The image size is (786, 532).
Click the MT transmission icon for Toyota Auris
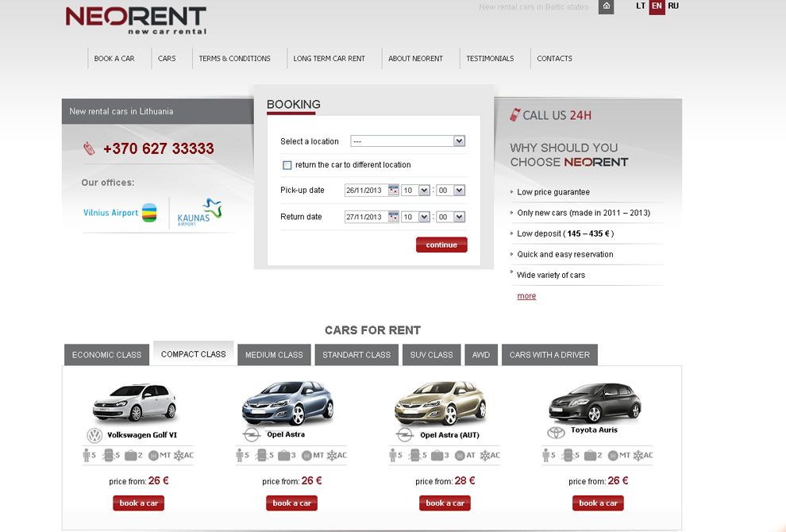pyautogui.click(x=613, y=455)
